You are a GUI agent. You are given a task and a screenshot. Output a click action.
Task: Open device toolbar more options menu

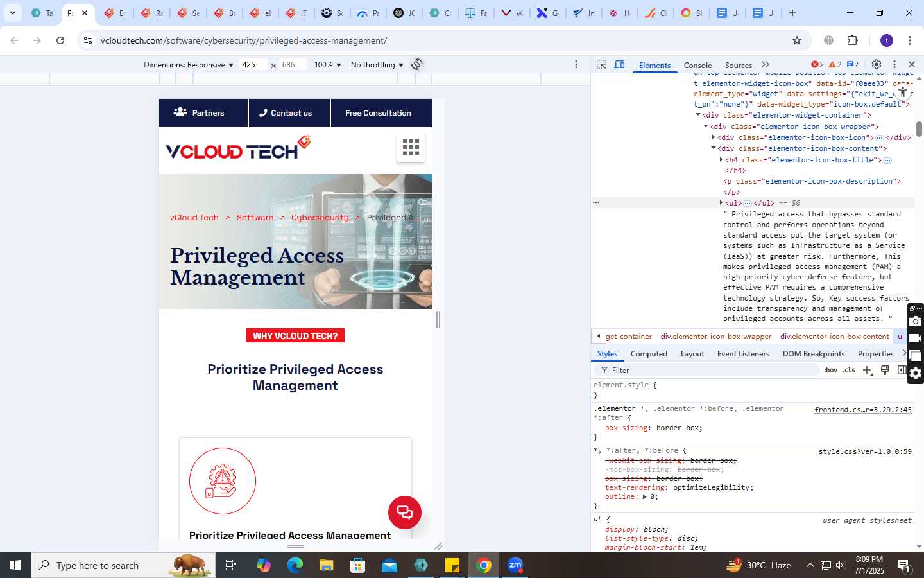coord(576,64)
